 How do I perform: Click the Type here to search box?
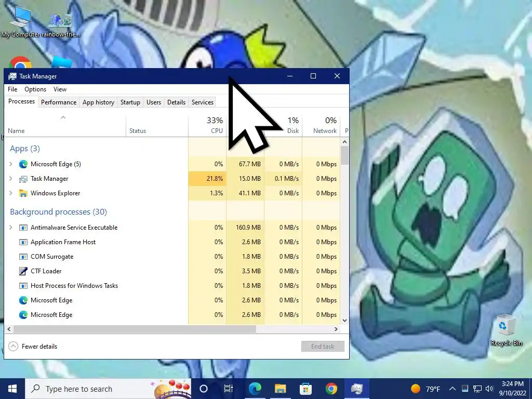pos(109,389)
